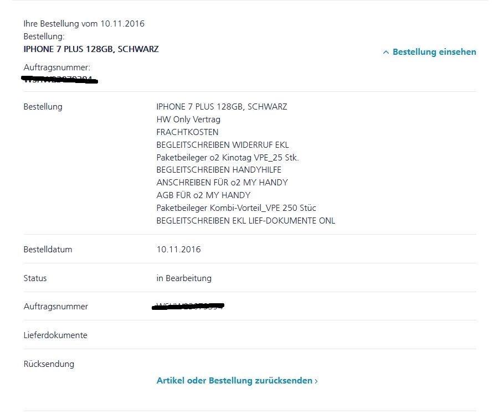Click AGB FÜR o2 MY HANDY line
The width and height of the screenshot is (504, 420).
click(x=203, y=195)
